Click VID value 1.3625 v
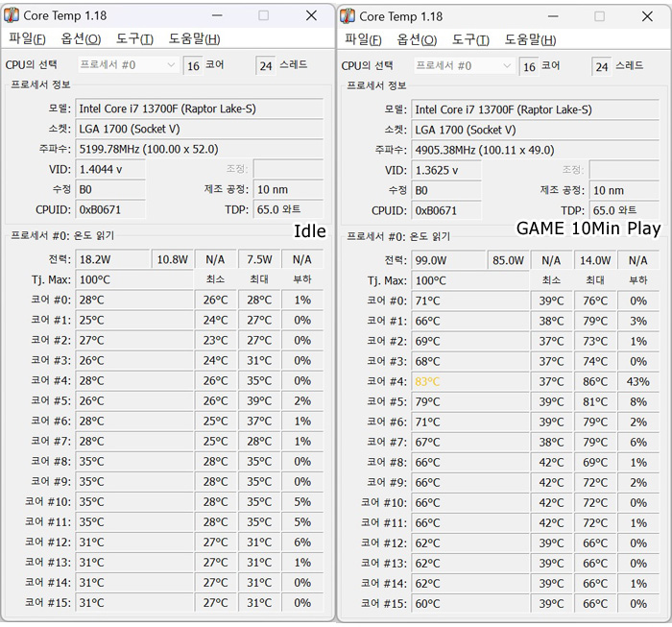Viewport: 672px width, 627px height. coord(446,170)
